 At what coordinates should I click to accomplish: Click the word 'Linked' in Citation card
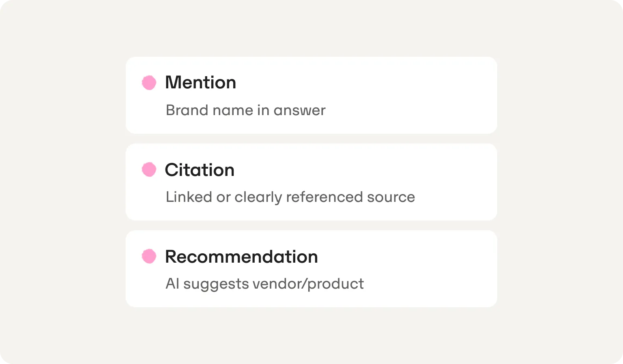click(x=189, y=197)
